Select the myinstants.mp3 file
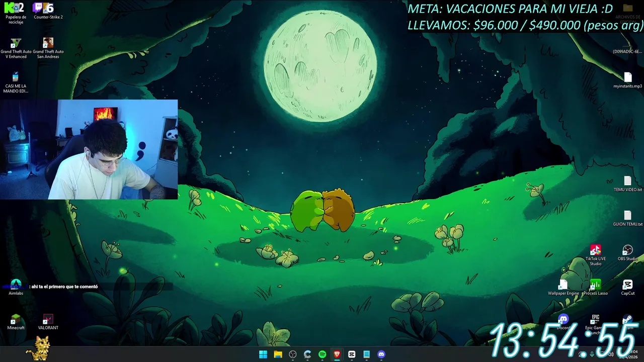 [627, 80]
